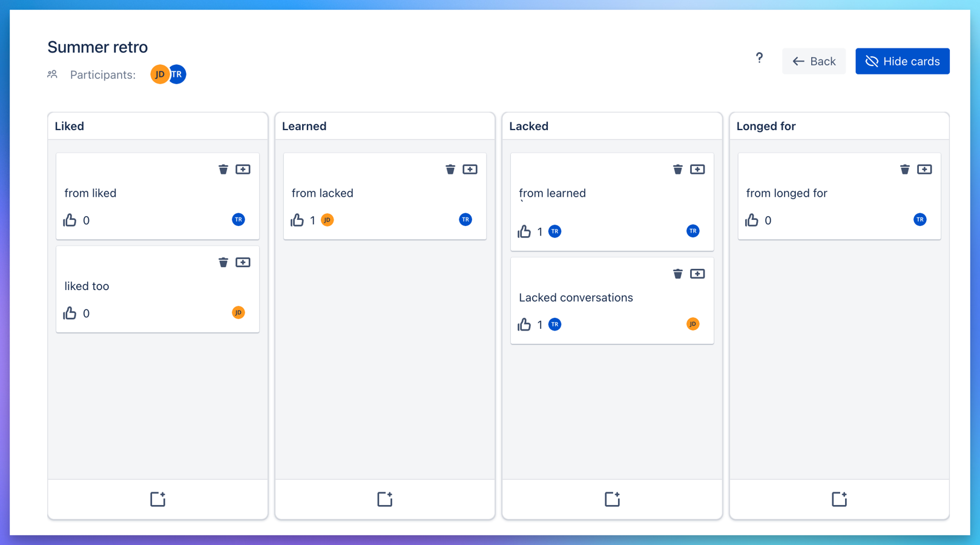Hide cards using the blue button

[x=902, y=61]
